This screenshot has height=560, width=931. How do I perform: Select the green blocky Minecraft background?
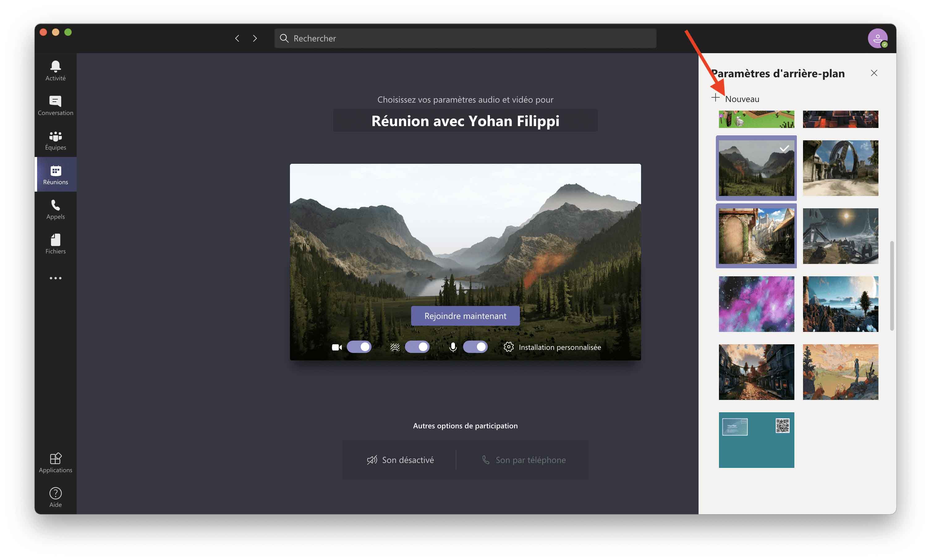756,119
